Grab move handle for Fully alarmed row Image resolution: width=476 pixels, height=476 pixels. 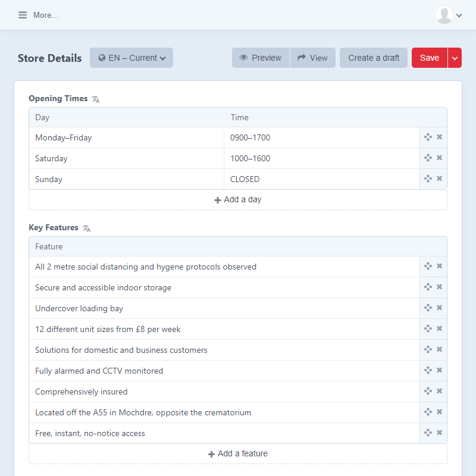[428, 370]
